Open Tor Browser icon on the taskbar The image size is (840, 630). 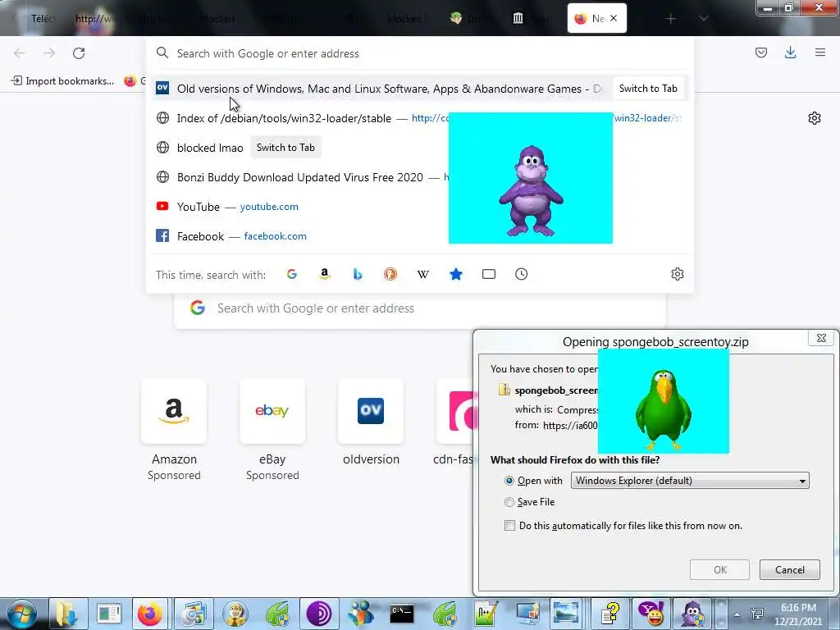pos(319,614)
